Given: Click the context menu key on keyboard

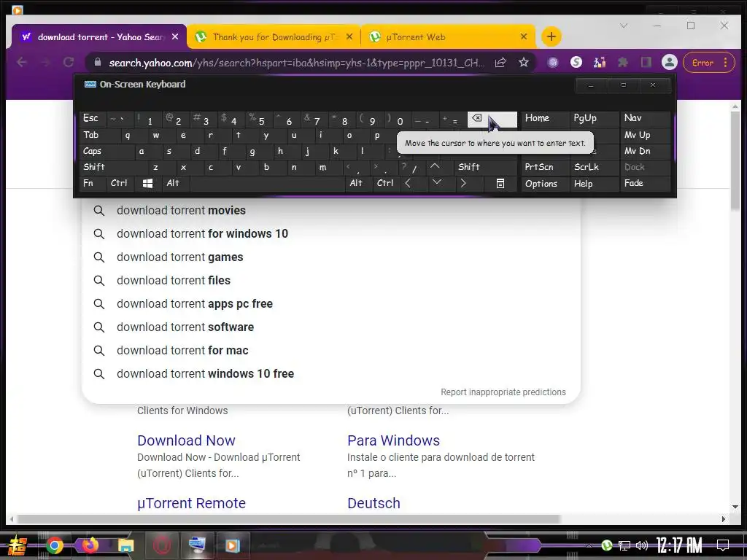Looking at the screenshot, I should tap(500, 183).
